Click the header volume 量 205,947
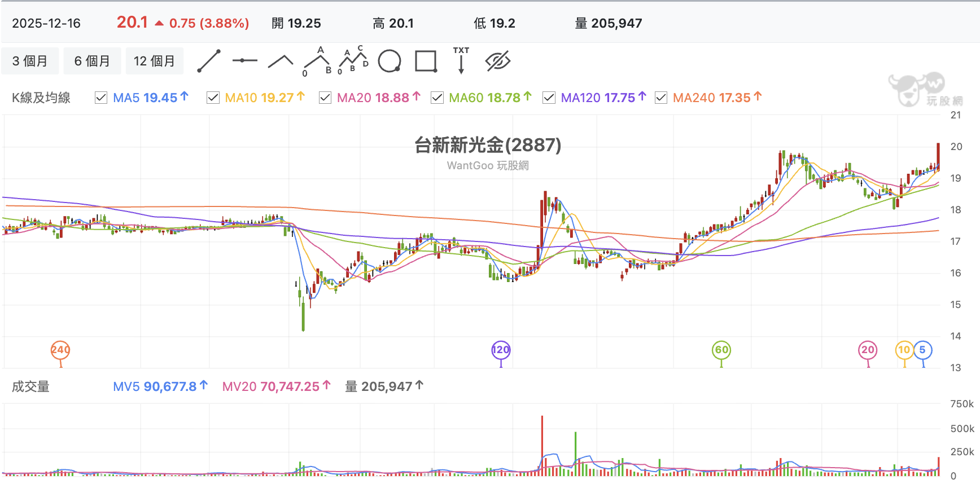980x484 pixels. coord(609,23)
